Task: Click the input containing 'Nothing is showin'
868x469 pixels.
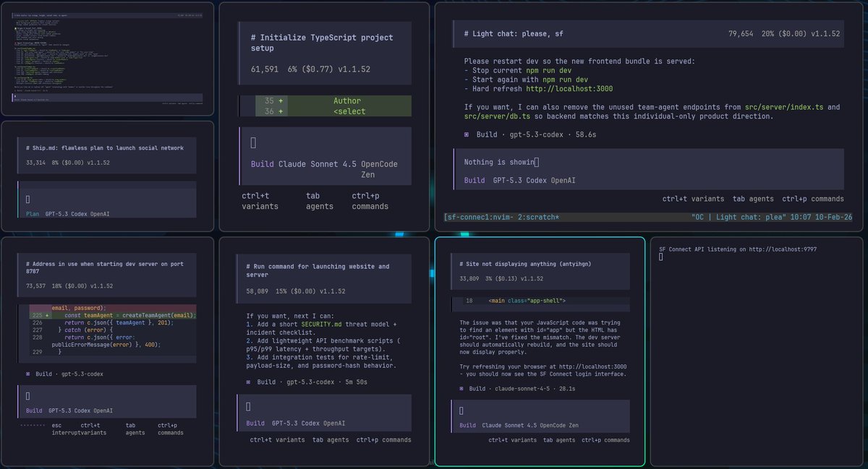Action: coord(648,170)
